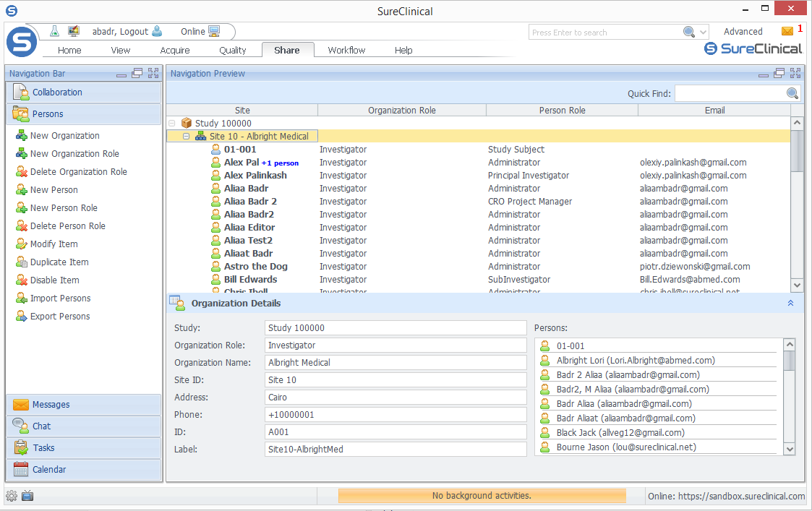Viewport: 812px width, 511px height.
Task: Click the abadr, Logout link
Action: coord(120,32)
